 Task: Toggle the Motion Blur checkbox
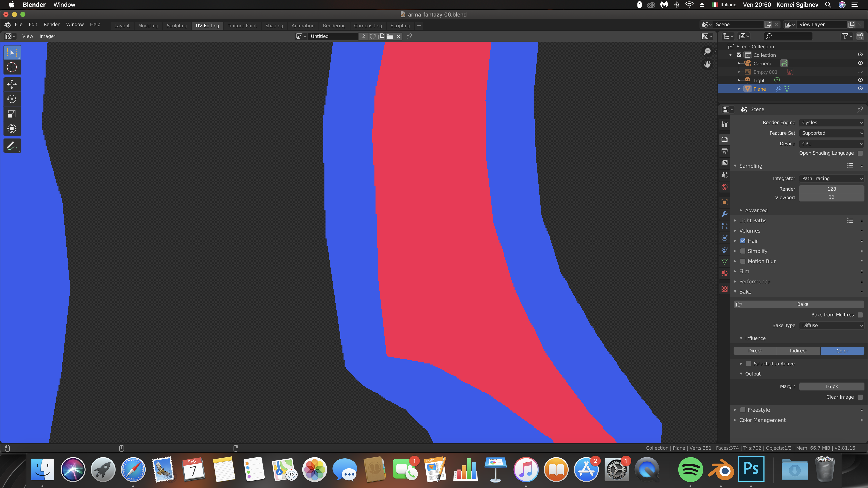tap(743, 261)
